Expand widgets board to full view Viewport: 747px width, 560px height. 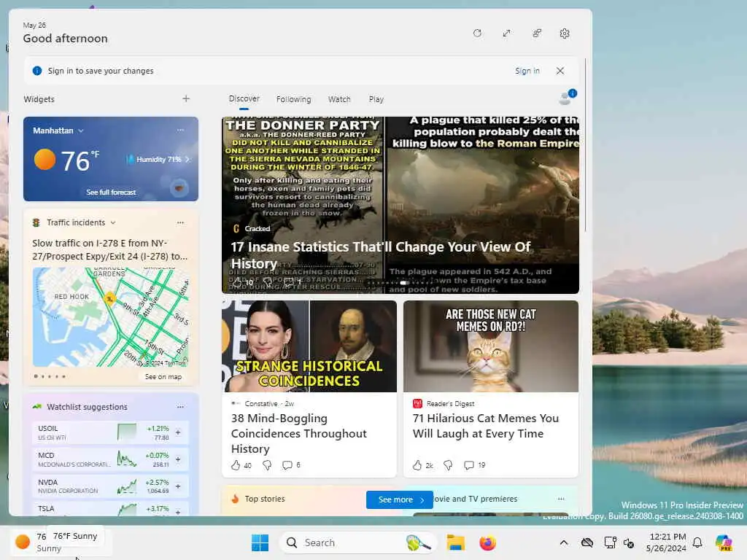[506, 34]
